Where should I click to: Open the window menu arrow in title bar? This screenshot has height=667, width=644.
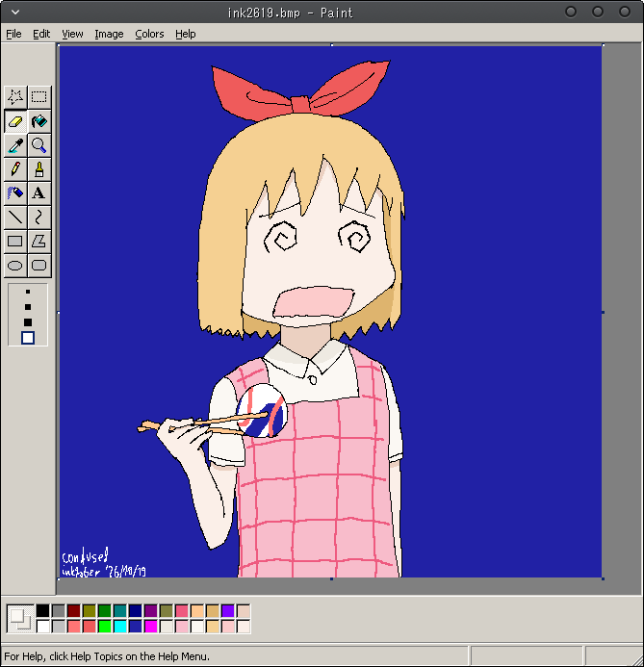15,13
